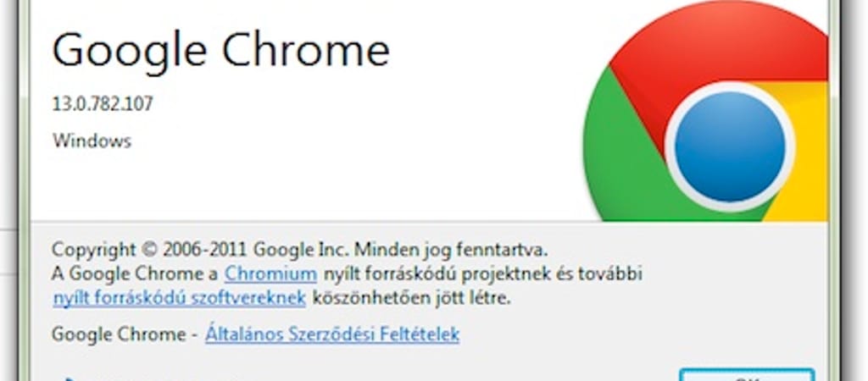Click the version number 13.0.782.107
This screenshot has height=381, width=868.
103,104
